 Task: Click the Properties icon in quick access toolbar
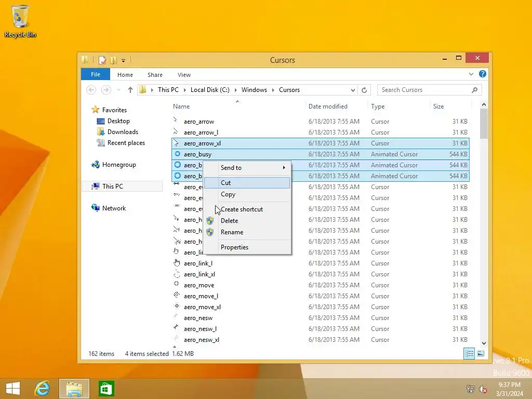102,60
